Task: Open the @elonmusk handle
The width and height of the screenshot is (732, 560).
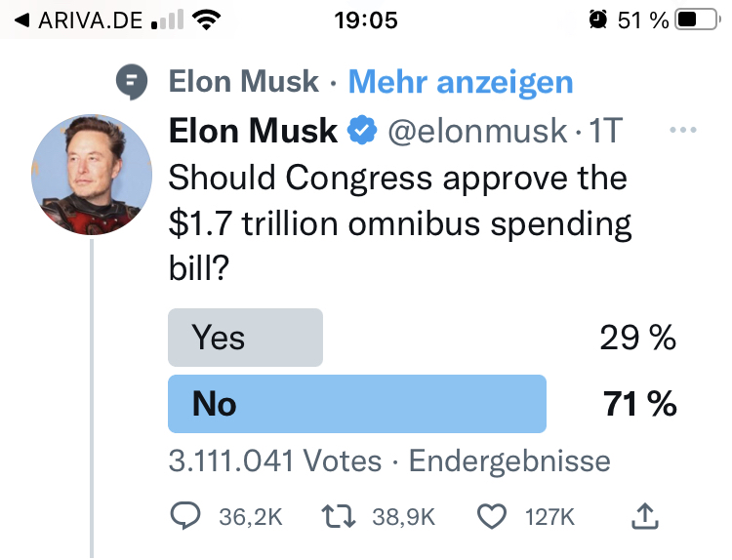Action: click(477, 131)
